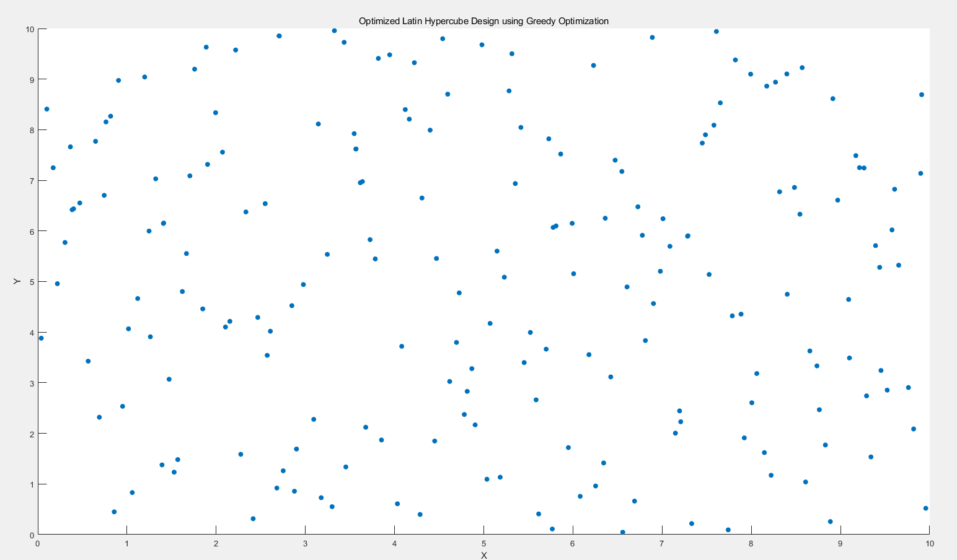Click y-axis tick label 10
This screenshot has height=560, width=957.
[29, 29]
